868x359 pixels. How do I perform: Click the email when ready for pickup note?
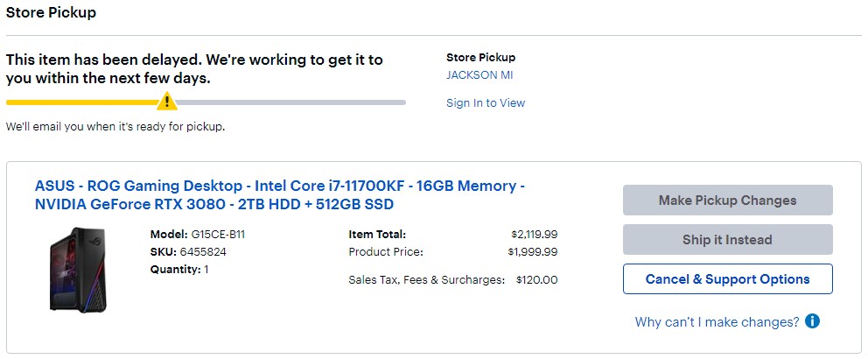tap(115, 127)
